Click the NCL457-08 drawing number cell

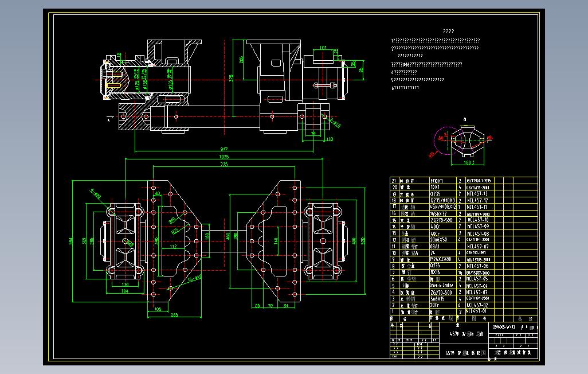[477, 233]
